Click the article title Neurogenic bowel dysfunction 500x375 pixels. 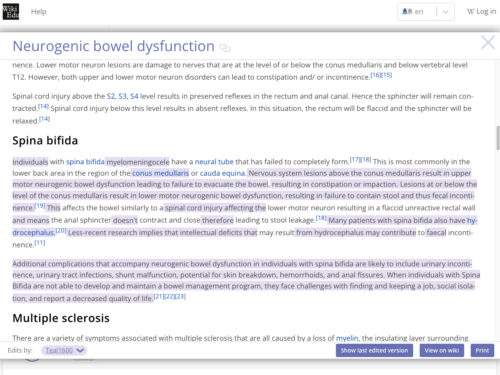tap(113, 46)
